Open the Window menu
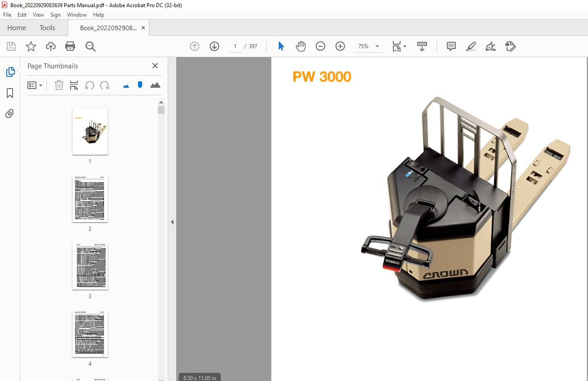 (77, 15)
